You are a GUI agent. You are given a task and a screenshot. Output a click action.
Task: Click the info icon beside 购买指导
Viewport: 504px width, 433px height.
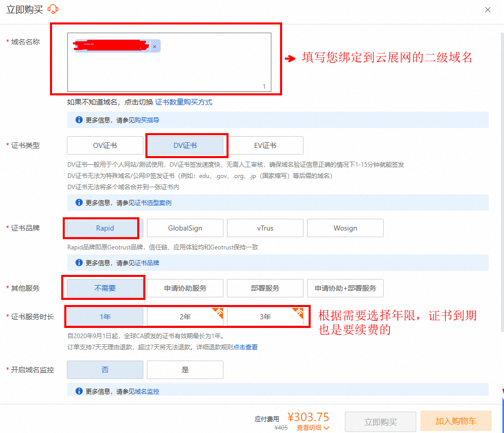tap(79, 120)
